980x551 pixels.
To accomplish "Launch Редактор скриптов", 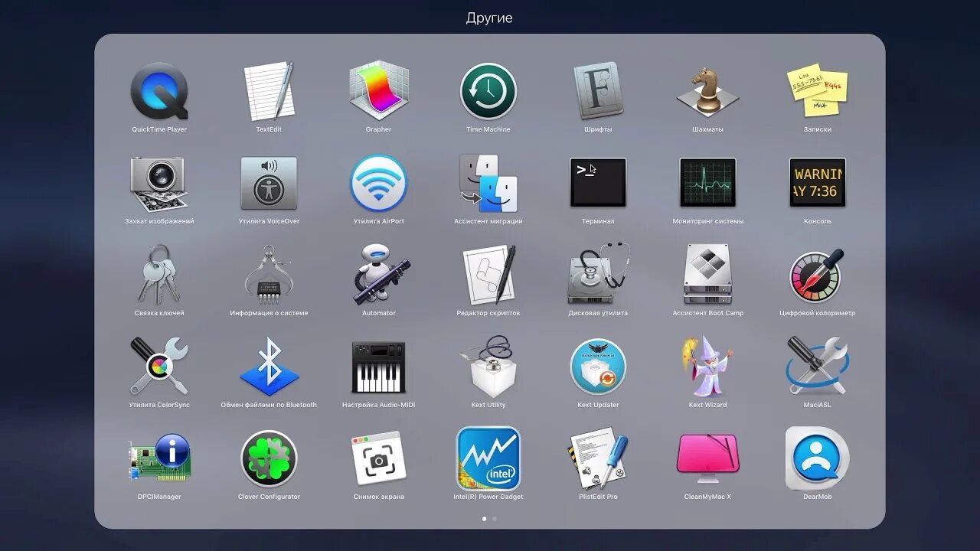I will pyautogui.click(x=488, y=275).
